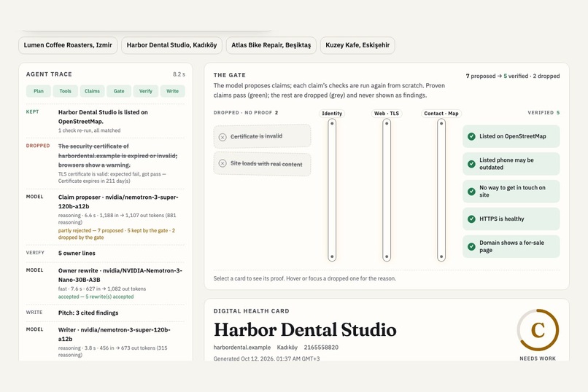Go to the Verify trace step

coord(146,91)
